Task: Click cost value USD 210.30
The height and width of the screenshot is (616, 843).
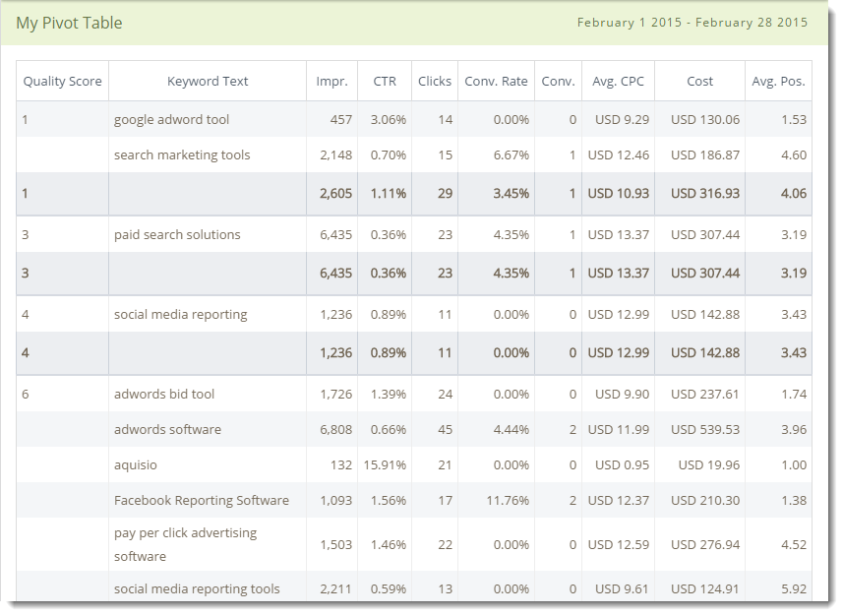Action: (x=705, y=500)
